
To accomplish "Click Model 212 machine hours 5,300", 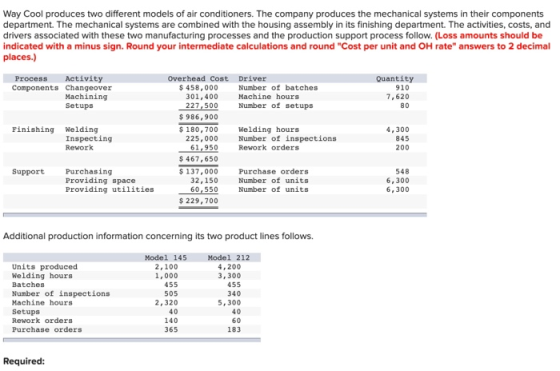I will (230, 302).
